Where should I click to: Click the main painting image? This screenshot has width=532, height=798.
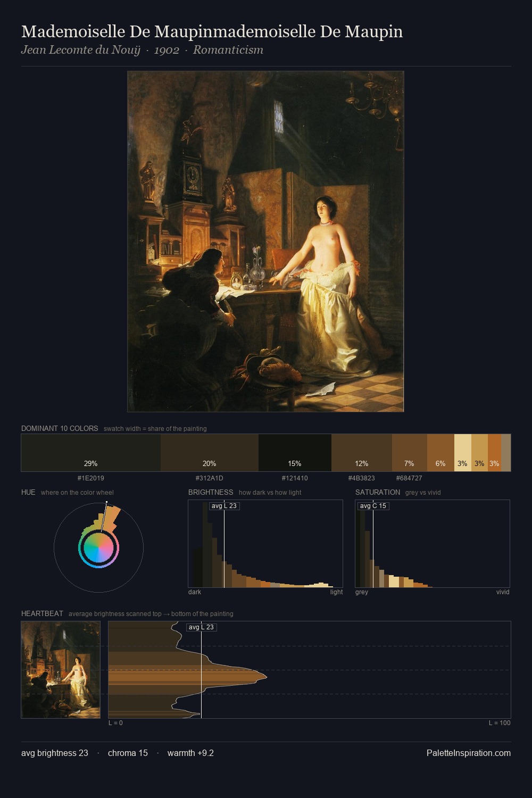pyautogui.click(x=265, y=242)
